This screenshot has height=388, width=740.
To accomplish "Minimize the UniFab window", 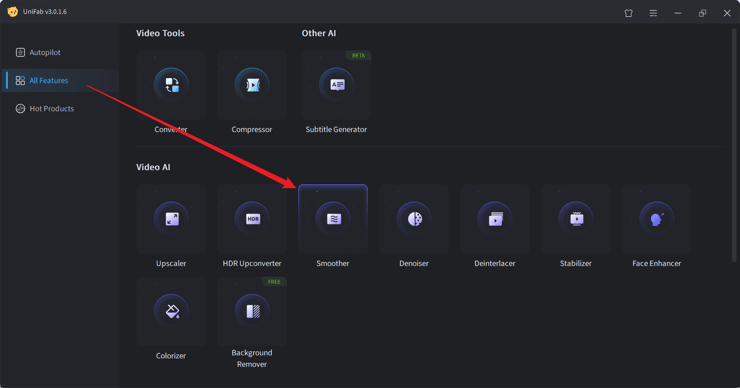I will 678,13.
